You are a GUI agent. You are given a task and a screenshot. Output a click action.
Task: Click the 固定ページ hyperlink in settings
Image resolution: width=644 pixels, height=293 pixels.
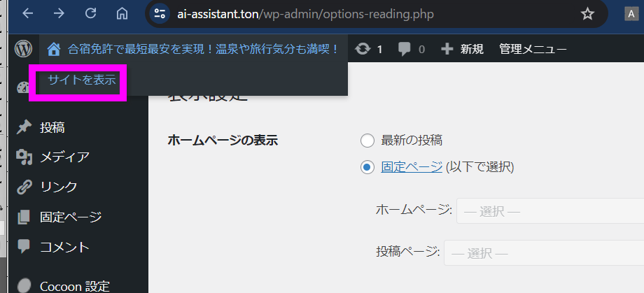point(412,167)
